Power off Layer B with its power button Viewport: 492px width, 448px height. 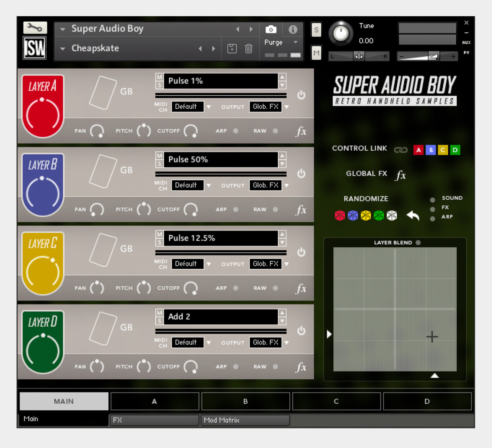click(x=301, y=174)
